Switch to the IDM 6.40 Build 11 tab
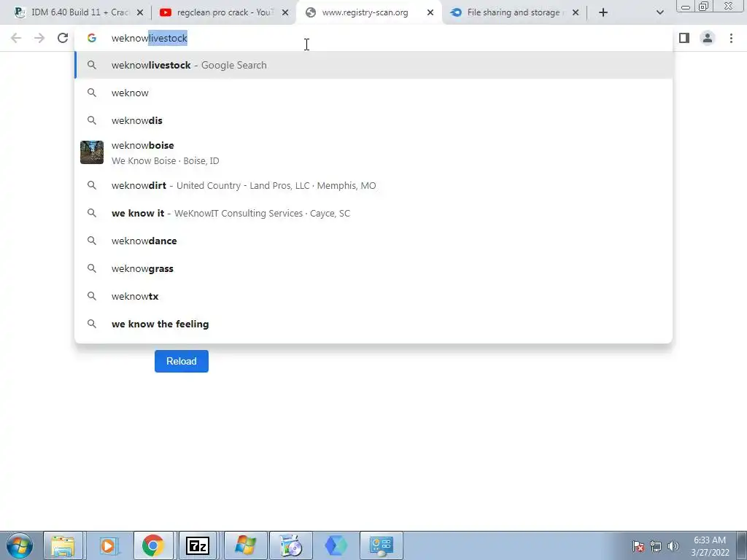Viewport: 747px width, 560px height. 79,12
